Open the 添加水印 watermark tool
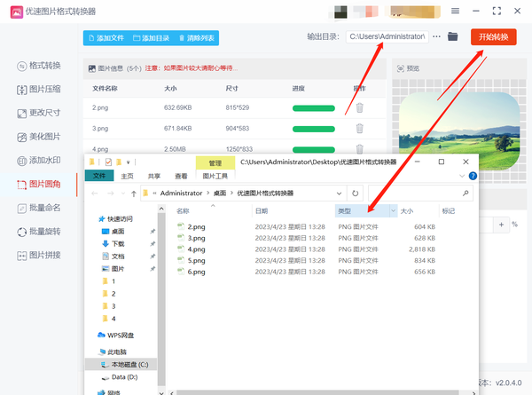 pyautogui.click(x=39, y=161)
